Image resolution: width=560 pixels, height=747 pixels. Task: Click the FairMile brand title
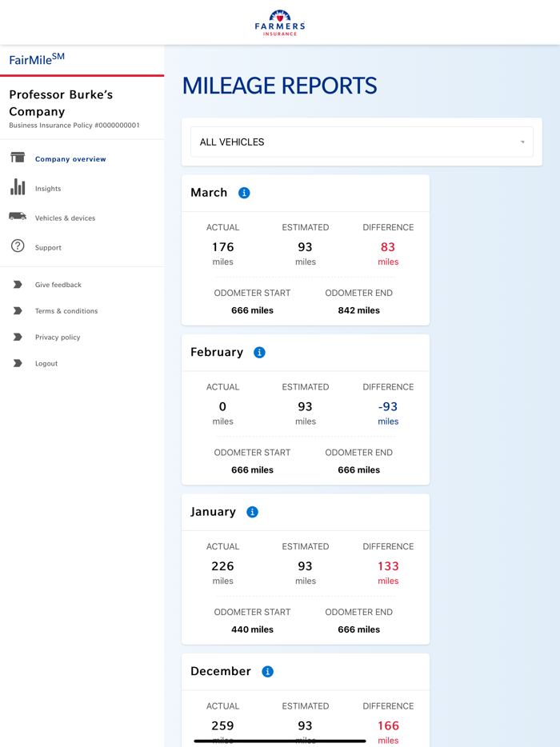click(x=37, y=60)
